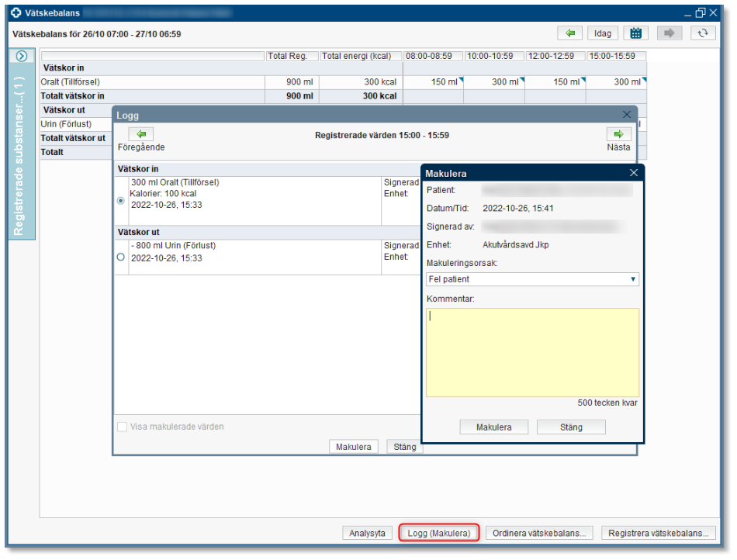Click the Logg (Makulera) button
The width and height of the screenshot is (737, 560).
439,533
